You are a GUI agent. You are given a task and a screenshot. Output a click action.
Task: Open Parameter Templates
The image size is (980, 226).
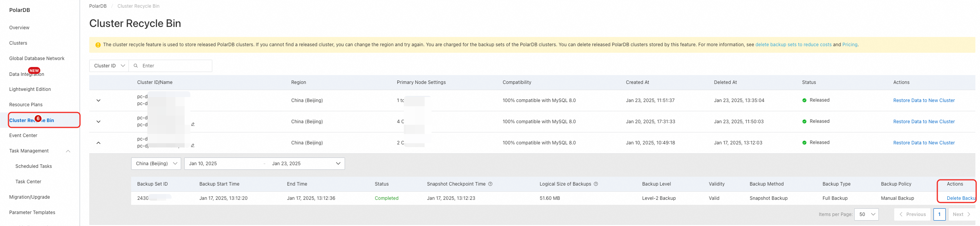[32, 213]
